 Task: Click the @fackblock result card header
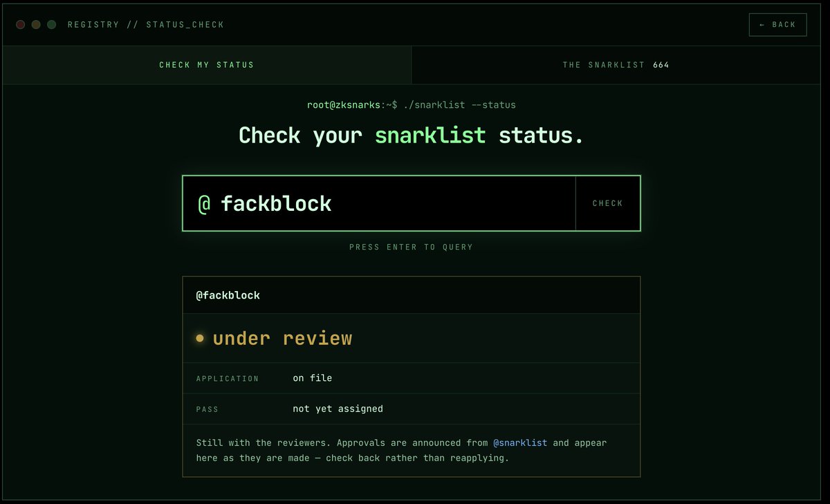(x=412, y=295)
